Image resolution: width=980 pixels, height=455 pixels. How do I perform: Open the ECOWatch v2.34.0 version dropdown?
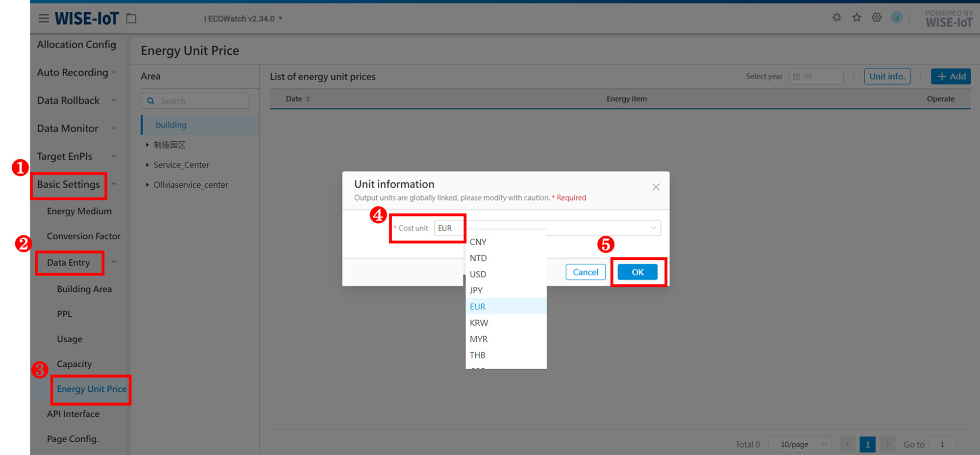[244, 19]
